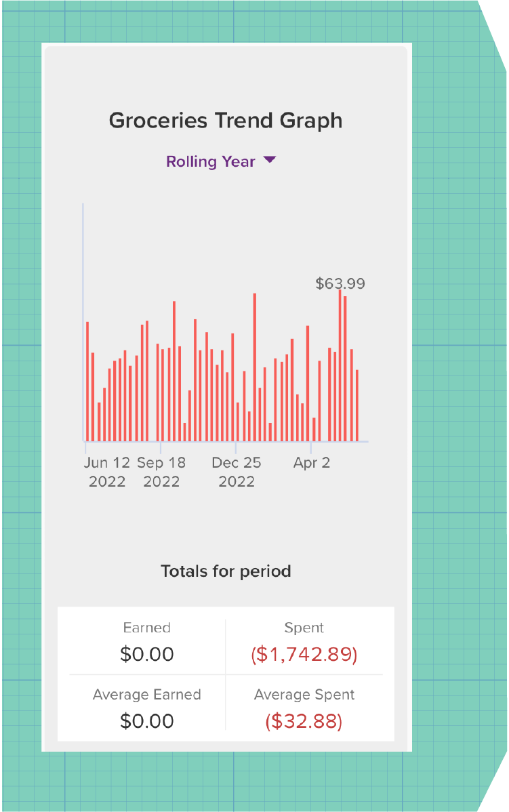Click the Groceries Trend Graph title
The width and height of the screenshot is (509, 812).
[226, 121]
